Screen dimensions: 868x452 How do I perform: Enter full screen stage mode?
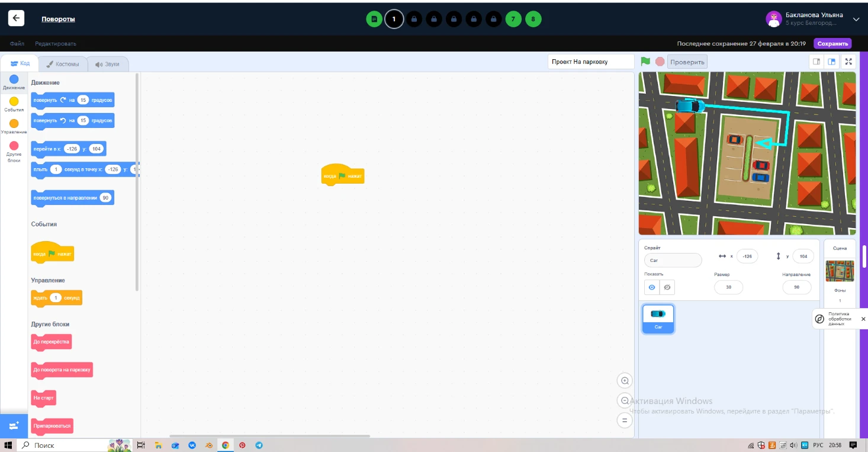(x=848, y=62)
